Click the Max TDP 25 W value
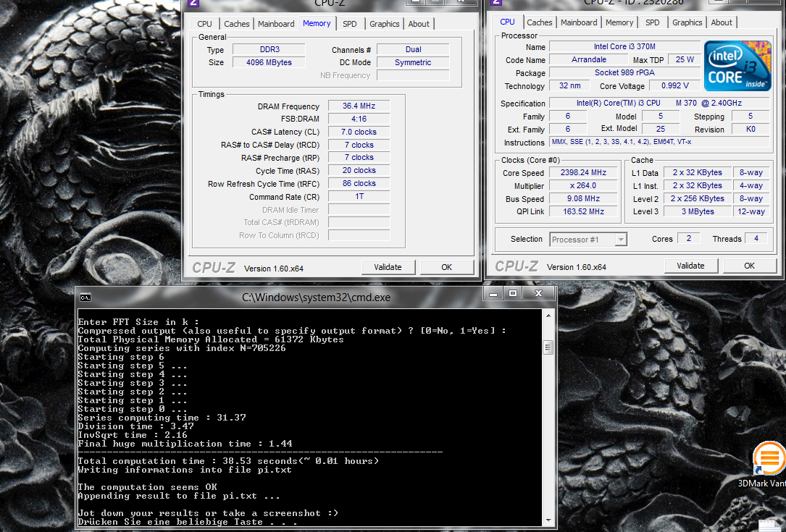Viewport: 786px width, 532px height. pyautogui.click(x=685, y=59)
